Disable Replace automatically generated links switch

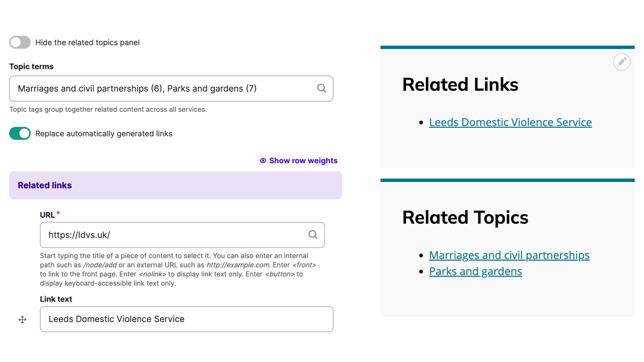[20, 134]
